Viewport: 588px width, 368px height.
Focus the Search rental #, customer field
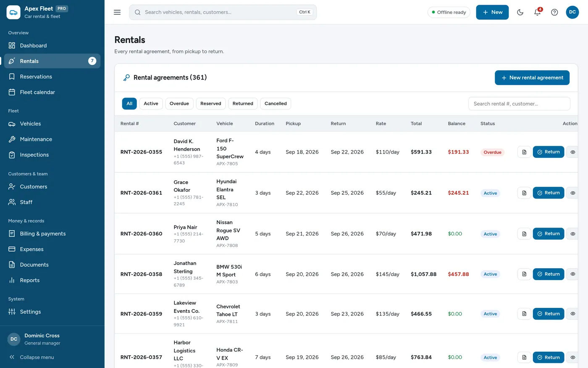519,103
